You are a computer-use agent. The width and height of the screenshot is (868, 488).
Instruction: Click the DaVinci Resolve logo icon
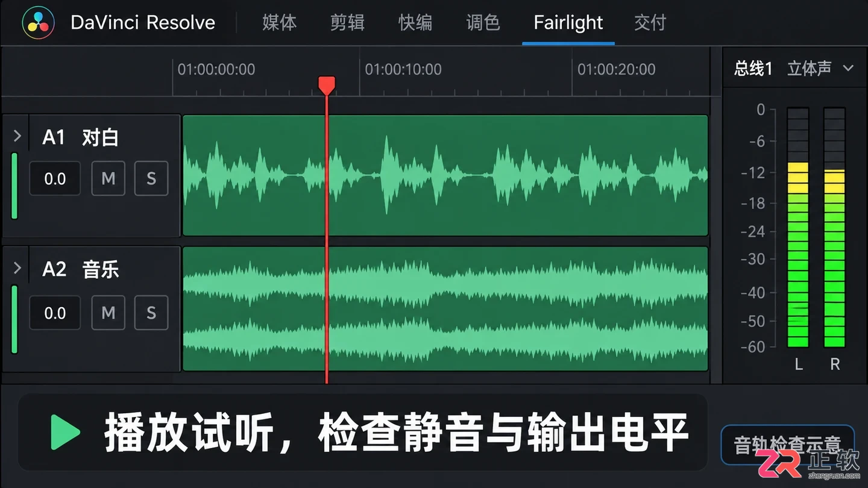[38, 23]
